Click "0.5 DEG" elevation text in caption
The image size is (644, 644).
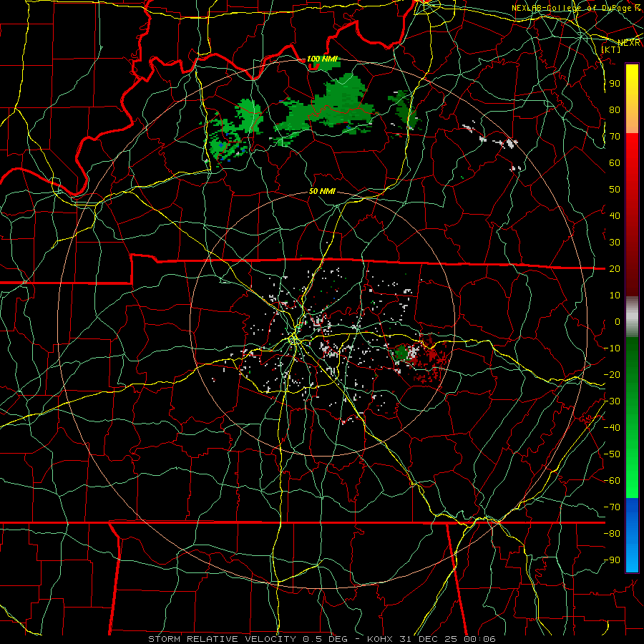click(x=326, y=639)
